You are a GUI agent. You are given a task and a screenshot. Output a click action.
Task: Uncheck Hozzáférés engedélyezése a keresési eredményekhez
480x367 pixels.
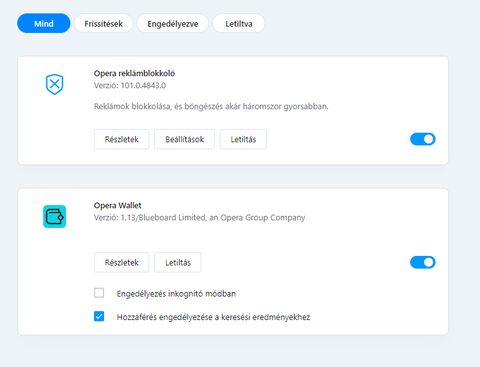click(x=99, y=316)
